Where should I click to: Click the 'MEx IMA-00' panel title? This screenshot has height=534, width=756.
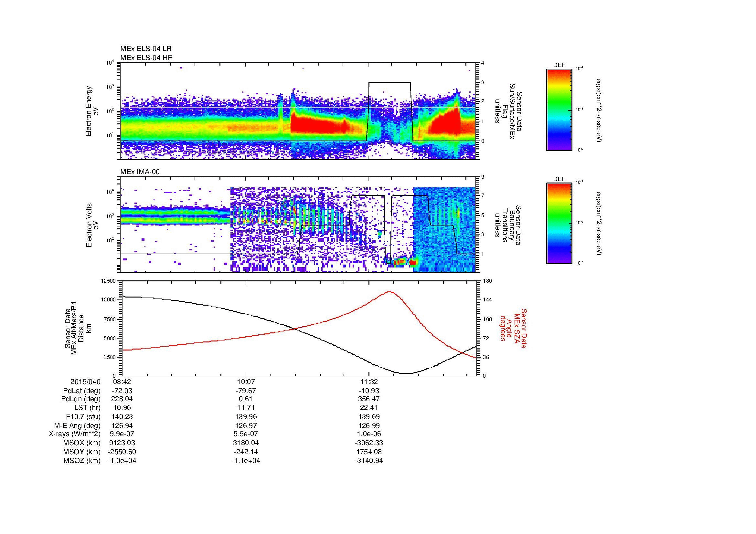(x=140, y=172)
